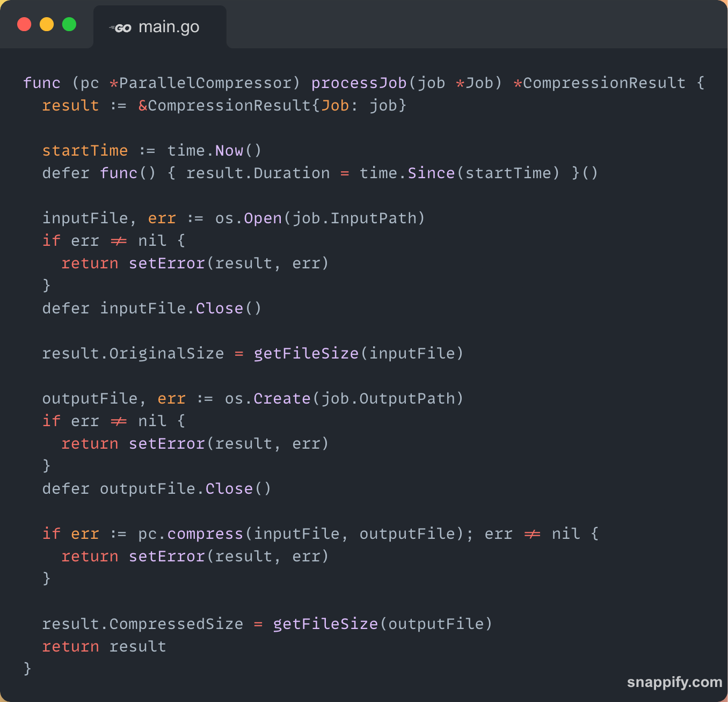Click the time.Since call in defer
Image resolution: width=728 pixels, height=702 pixels.
(407, 173)
